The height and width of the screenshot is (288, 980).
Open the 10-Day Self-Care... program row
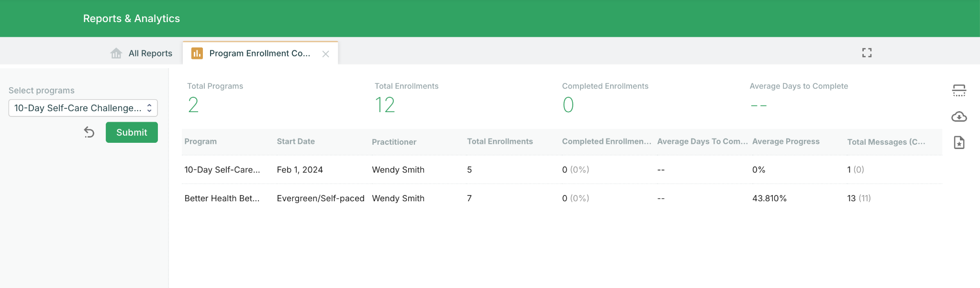[562, 170]
